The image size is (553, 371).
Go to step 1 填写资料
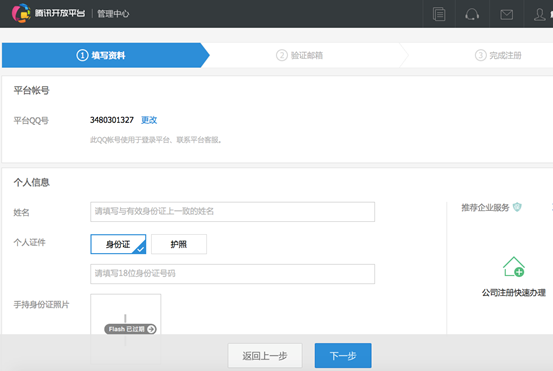point(101,55)
